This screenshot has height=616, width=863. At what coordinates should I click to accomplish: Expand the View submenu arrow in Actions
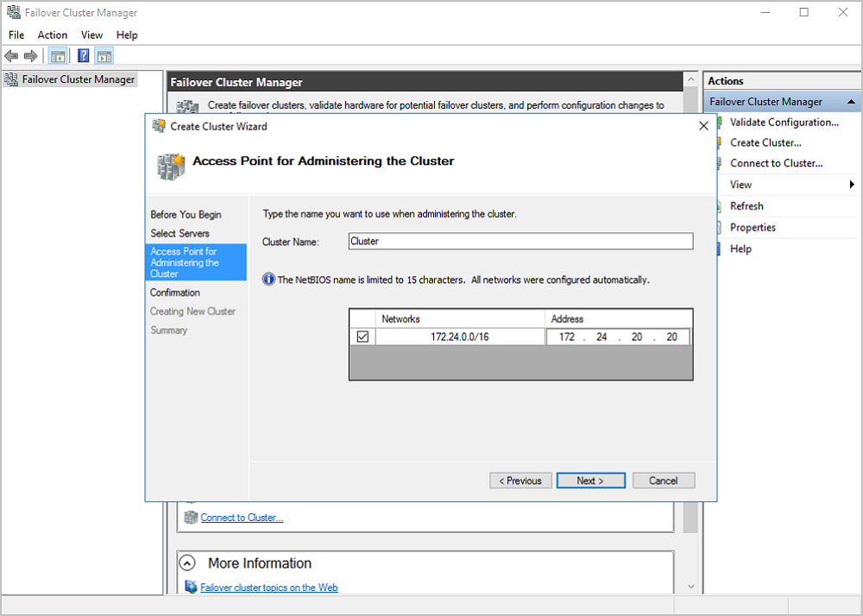point(852,185)
